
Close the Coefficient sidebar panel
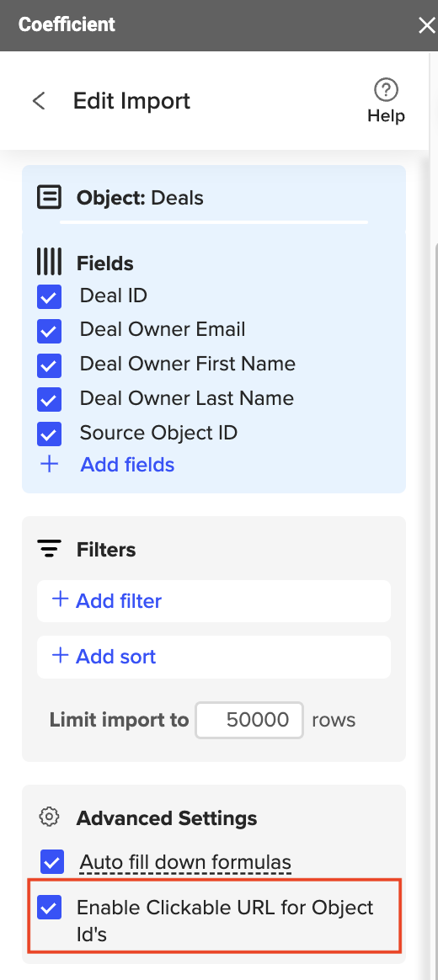[427, 25]
